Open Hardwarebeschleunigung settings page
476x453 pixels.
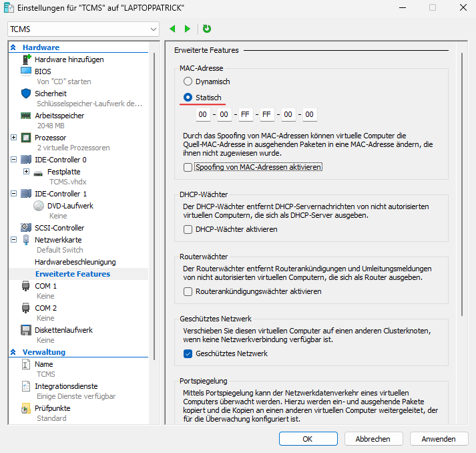[x=75, y=262]
